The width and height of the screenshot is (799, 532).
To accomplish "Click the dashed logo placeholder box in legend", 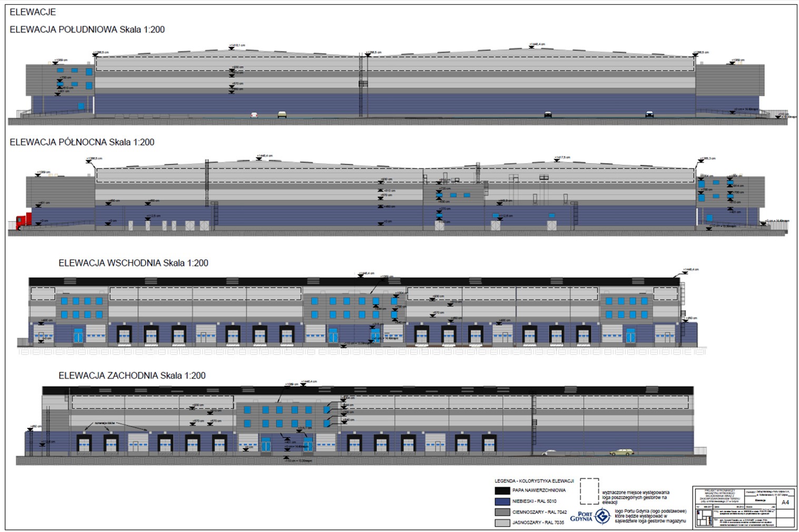I will coord(589,491).
